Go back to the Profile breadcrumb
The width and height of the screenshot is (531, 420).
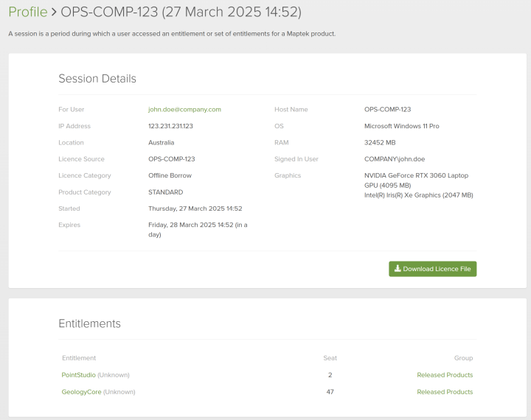pyautogui.click(x=27, y=13)
